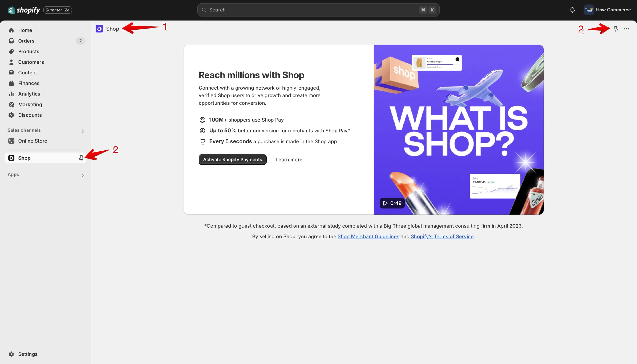Viewport: 637px width, 364px height.
Task: Click the Settings gear icon
Action: [11, 354]
